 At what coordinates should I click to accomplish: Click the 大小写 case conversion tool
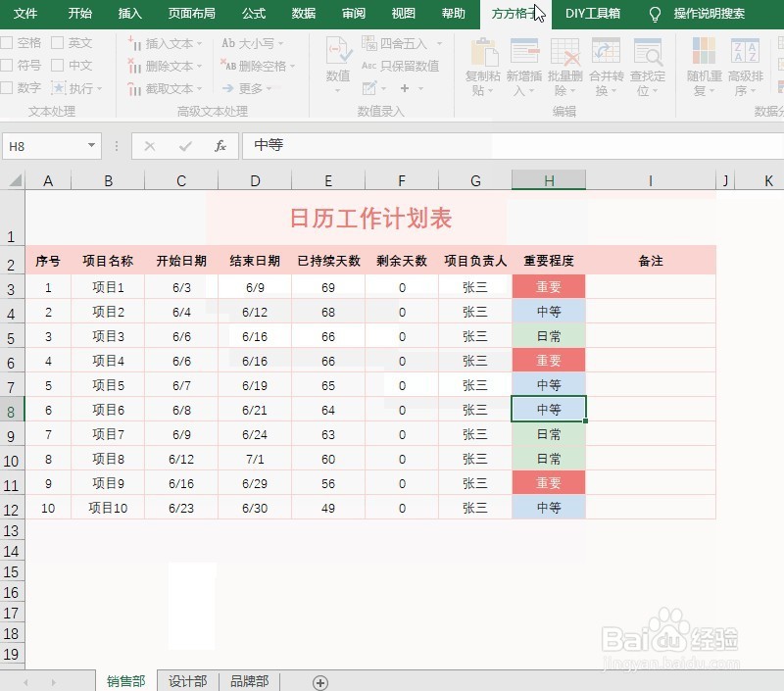pos(248,43)
